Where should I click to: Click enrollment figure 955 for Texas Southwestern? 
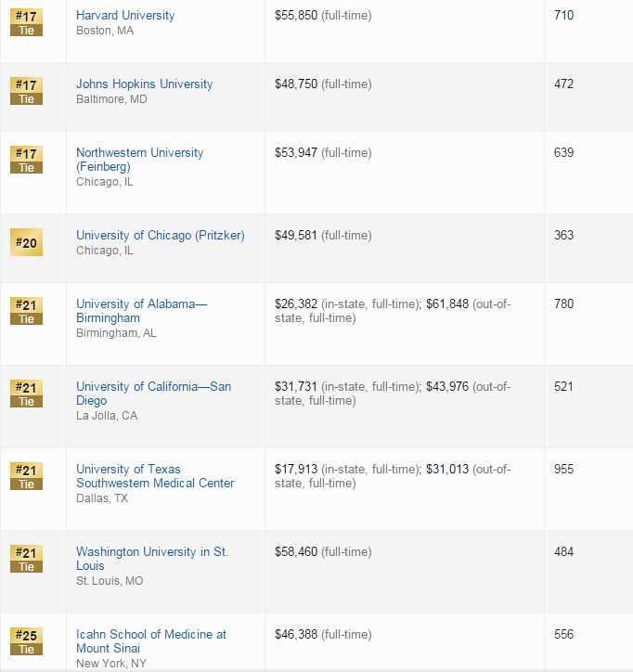(x=563, y=470)
